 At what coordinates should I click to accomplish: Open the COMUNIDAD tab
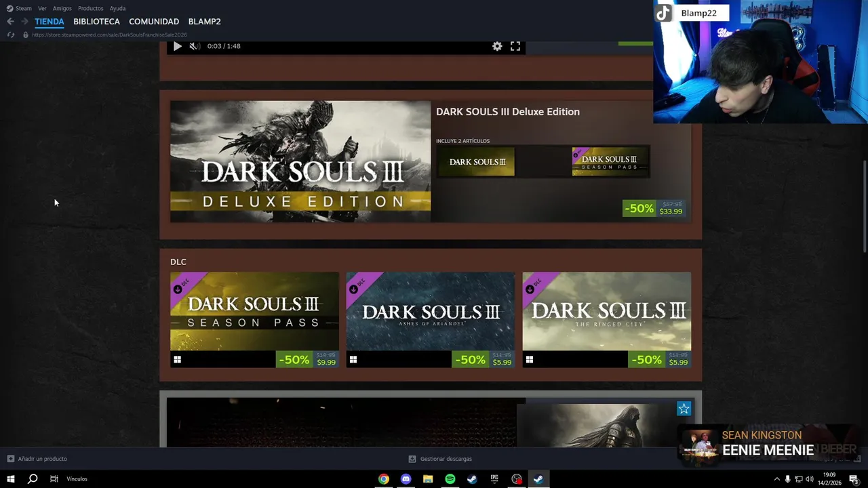[154, 22]
